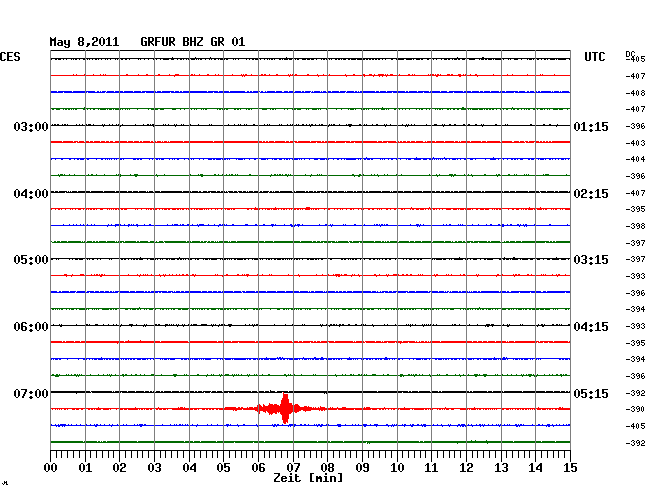Click the "13" minute axis label
The image size is (650, 494).
(501, 467)
